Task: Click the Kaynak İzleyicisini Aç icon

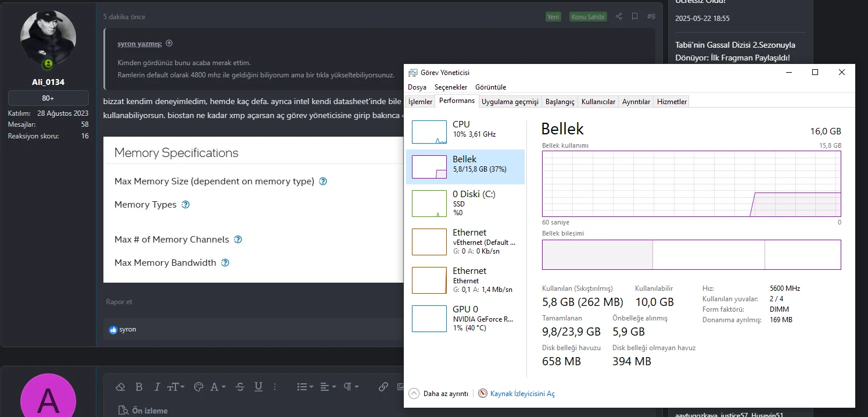Action: [x=482, y=394]
